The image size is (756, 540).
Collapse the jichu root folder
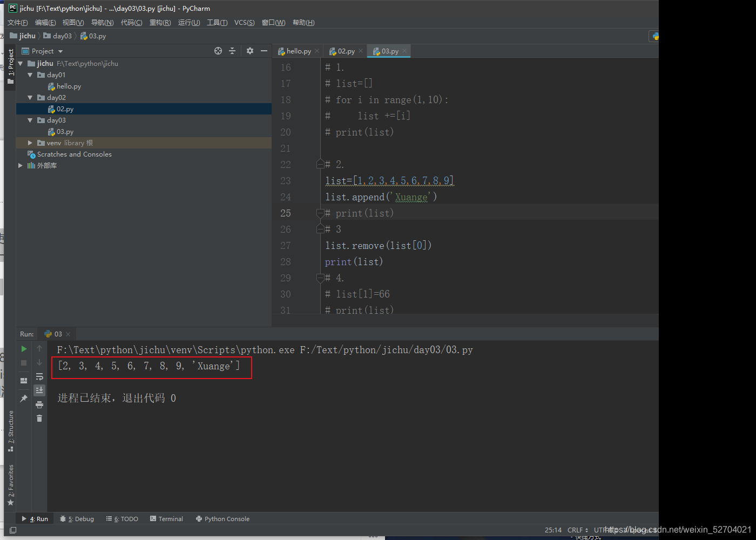coord(21,64)
